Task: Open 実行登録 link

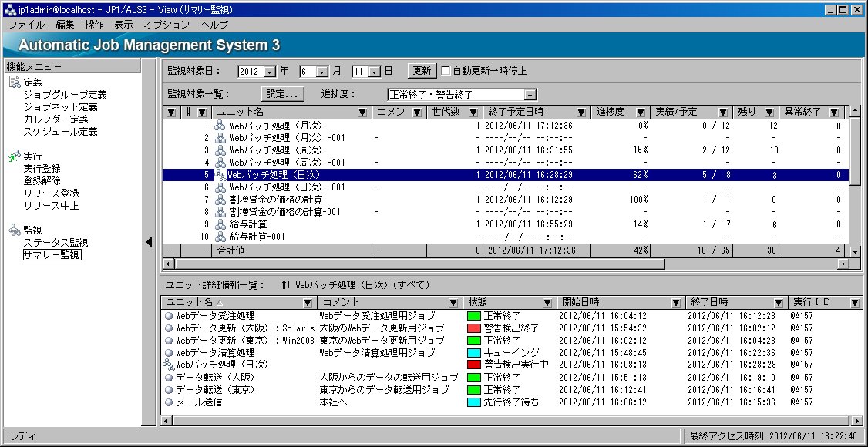Action: [42, 169]
